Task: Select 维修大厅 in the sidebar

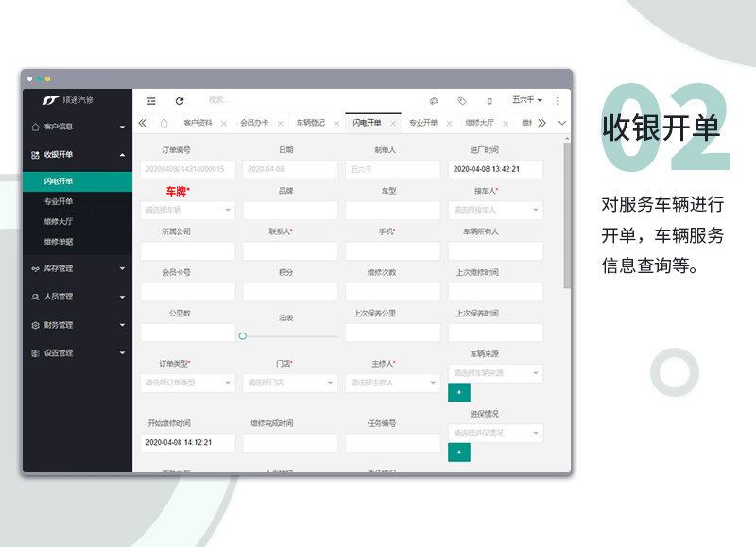Action: [59, 222]
